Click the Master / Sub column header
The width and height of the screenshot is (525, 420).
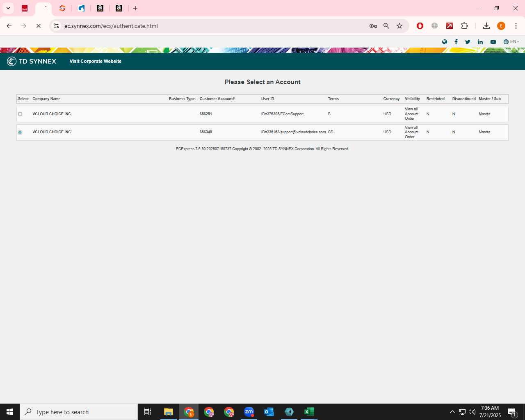point(490,99)
